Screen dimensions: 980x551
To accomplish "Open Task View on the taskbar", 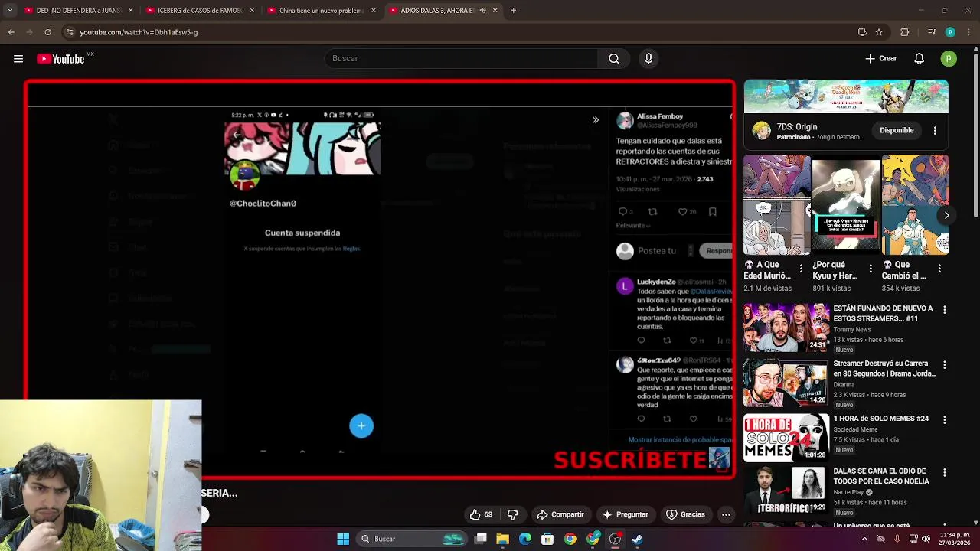I will (x=480, y=539).
